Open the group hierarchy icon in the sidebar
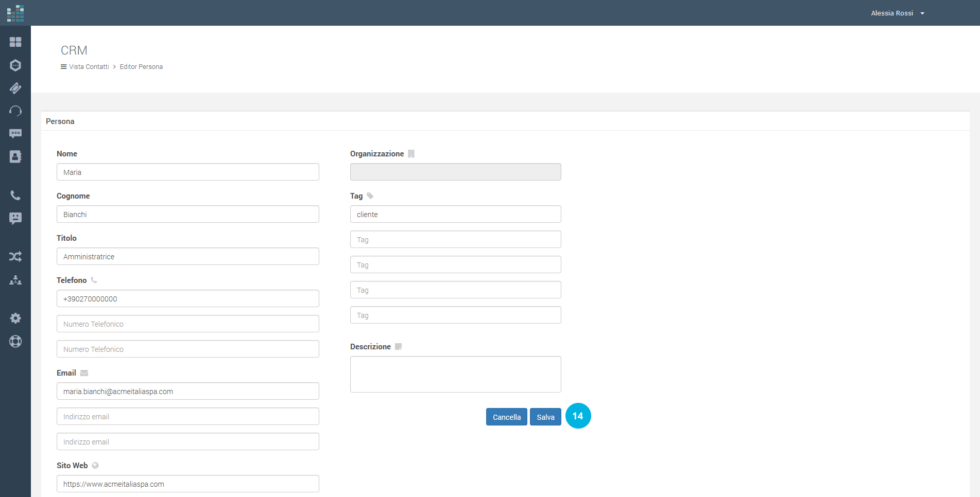Viewport: 980px width, 497px height. 15,280
